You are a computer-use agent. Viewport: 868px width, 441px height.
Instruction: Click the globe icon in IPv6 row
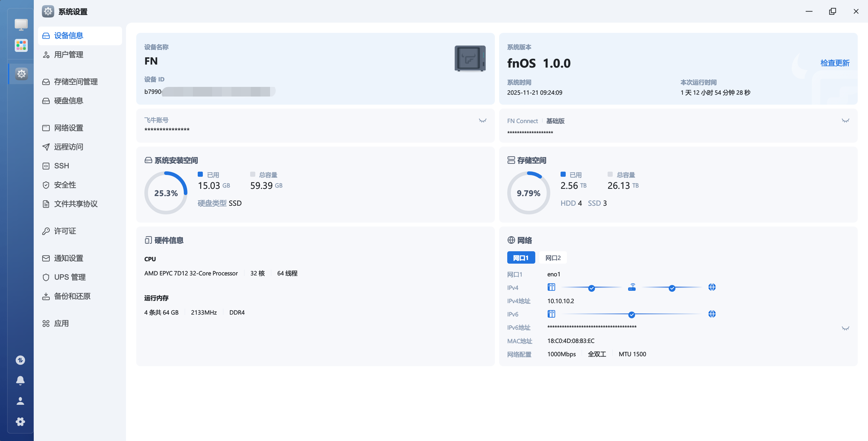tap(712, 314)
